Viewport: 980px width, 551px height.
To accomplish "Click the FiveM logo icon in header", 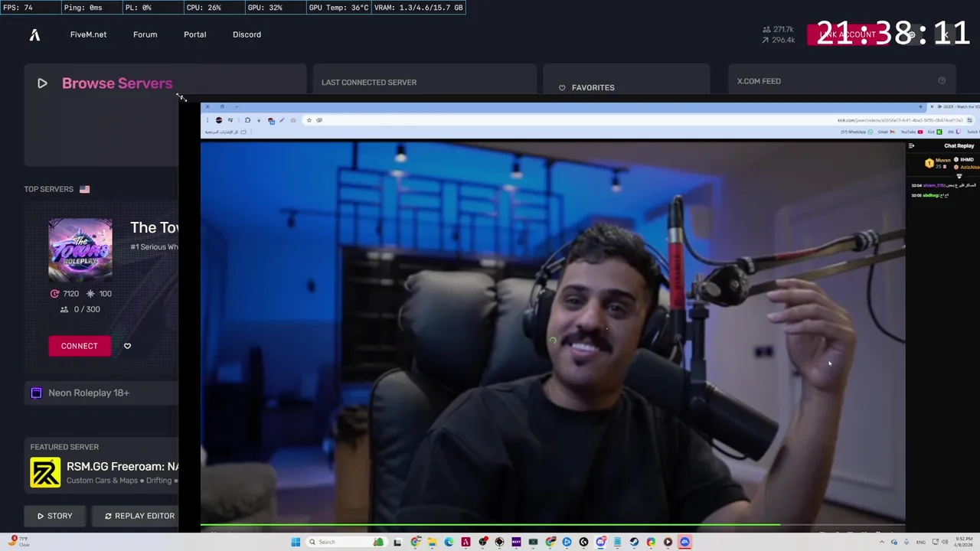I will [34, 34].
